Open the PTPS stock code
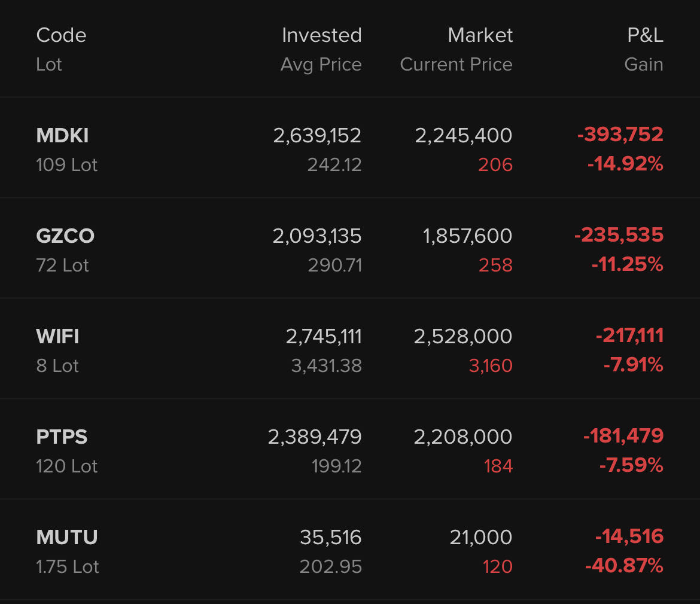The image size is (700, 604). [62, 437]
